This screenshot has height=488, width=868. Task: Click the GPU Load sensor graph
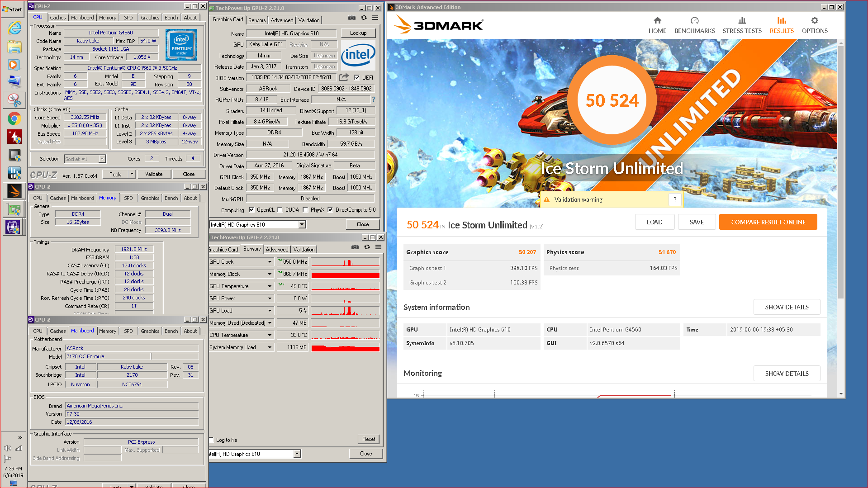345,311
